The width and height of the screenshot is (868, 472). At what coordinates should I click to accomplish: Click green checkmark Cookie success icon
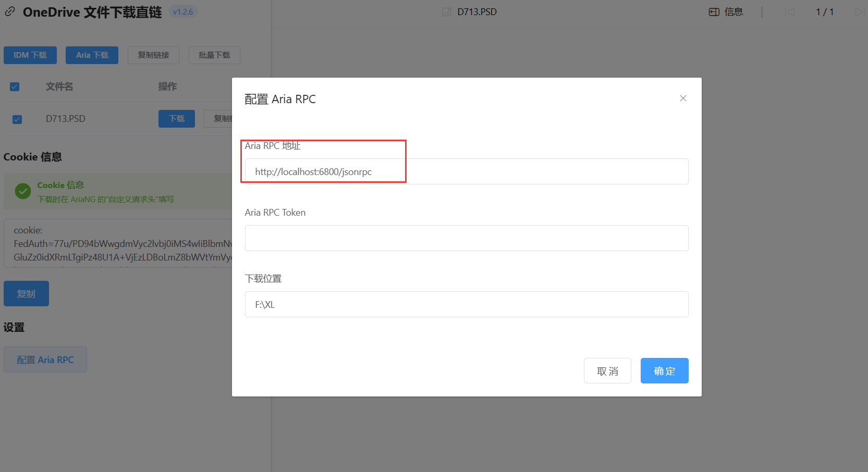coord(23,191)
